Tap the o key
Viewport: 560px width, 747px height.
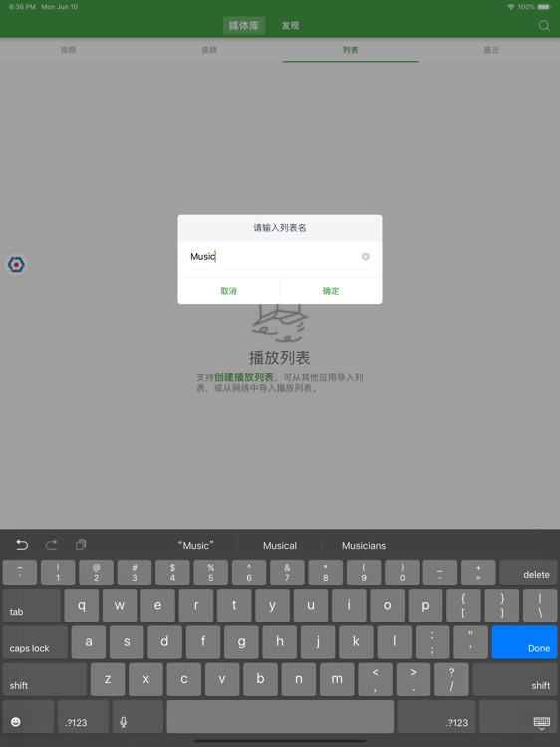tap(387, 605)
